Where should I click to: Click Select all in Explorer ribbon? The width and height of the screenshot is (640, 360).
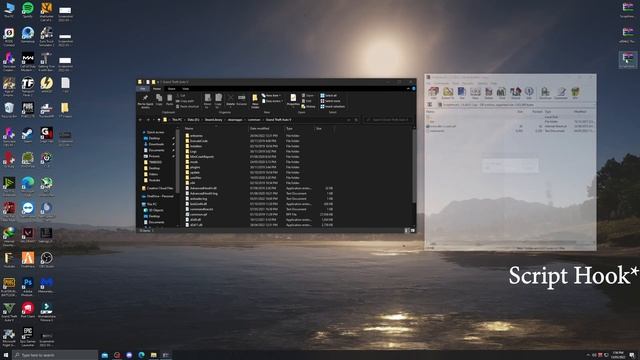(x=329, y=96)
